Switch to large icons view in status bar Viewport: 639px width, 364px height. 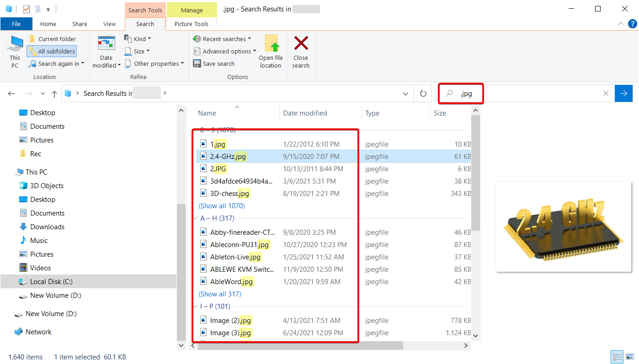click(x=630, y=357)
